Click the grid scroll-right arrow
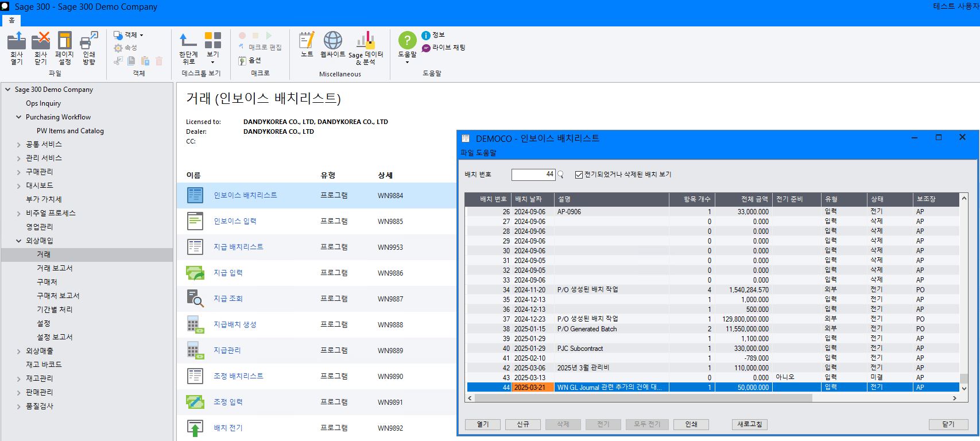980x441 pixels. (x=955, y=398)
